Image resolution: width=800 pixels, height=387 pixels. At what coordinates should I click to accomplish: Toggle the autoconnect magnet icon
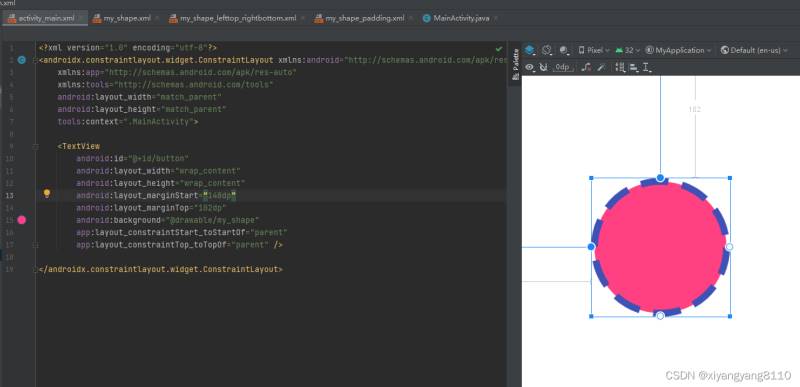click(x=543, y=67)
